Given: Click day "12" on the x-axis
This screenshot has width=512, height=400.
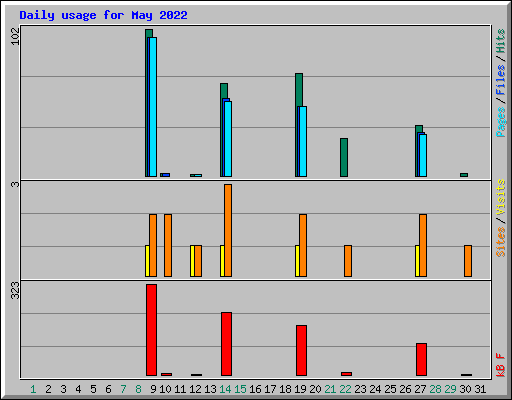Looking at the screenshot, I should 195,389.
